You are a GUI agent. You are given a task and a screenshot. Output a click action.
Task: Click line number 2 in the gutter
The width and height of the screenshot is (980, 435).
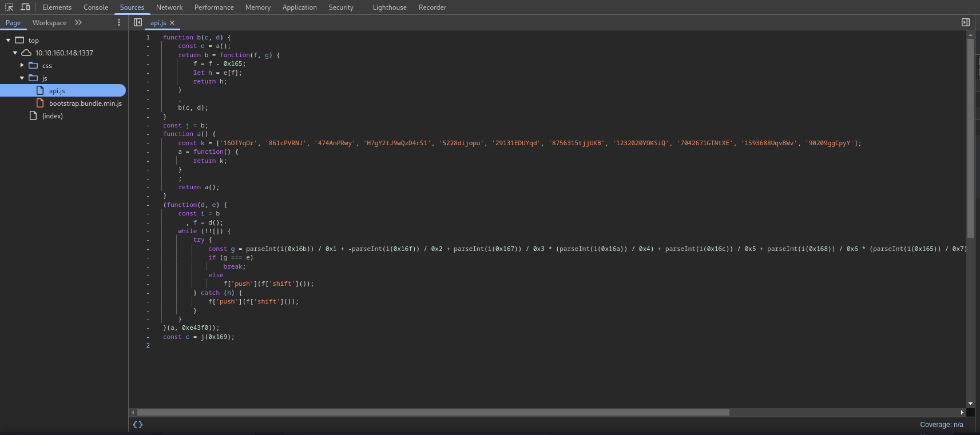[148, 345]
